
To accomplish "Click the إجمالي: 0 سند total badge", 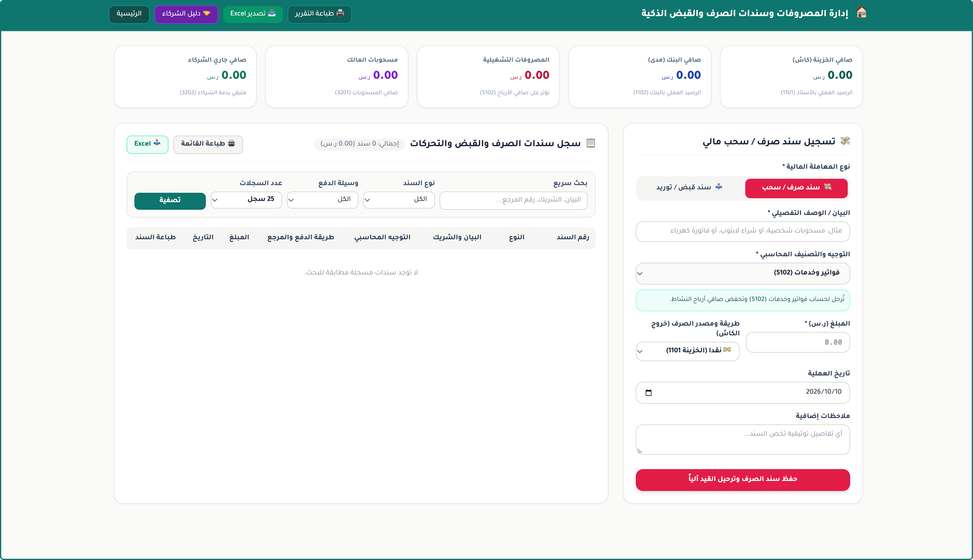I will (360, 143).
